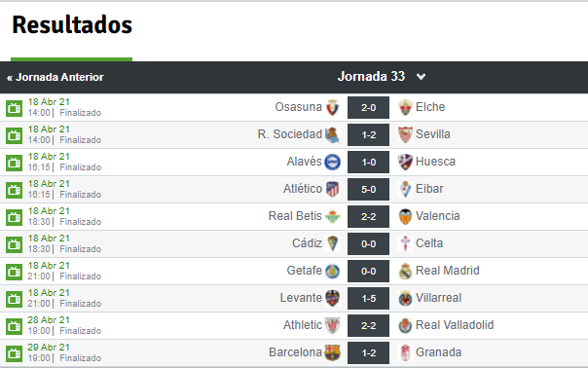Click the chevron next to Jornada 33
This screenshot has height=368, width=588.
(422, 77)
